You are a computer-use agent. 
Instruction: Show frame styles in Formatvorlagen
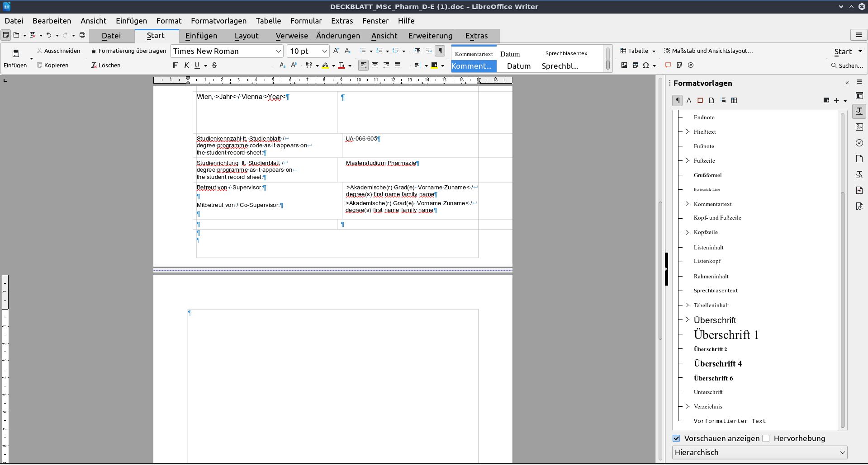coord(700,100)
